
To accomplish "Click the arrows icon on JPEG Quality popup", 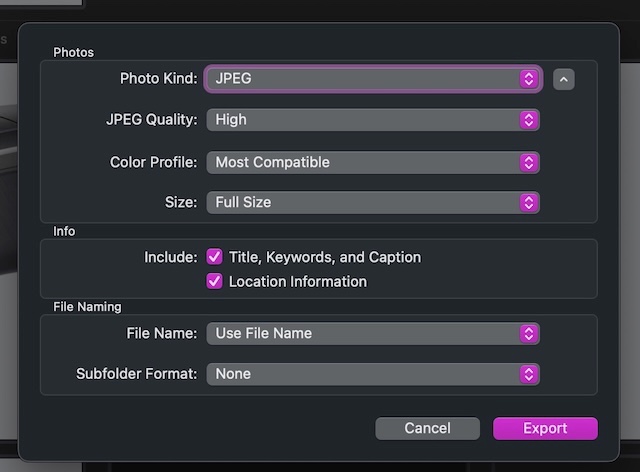I will [528, 120].
